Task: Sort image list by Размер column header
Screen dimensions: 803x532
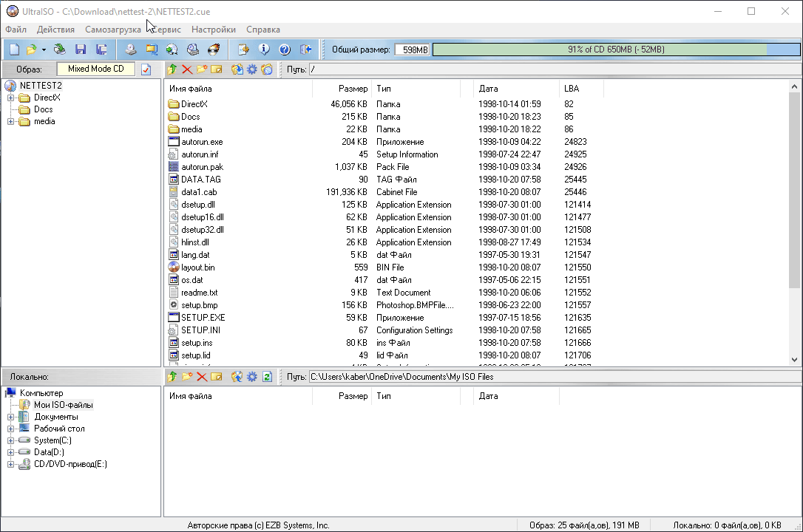Action: 342,89
